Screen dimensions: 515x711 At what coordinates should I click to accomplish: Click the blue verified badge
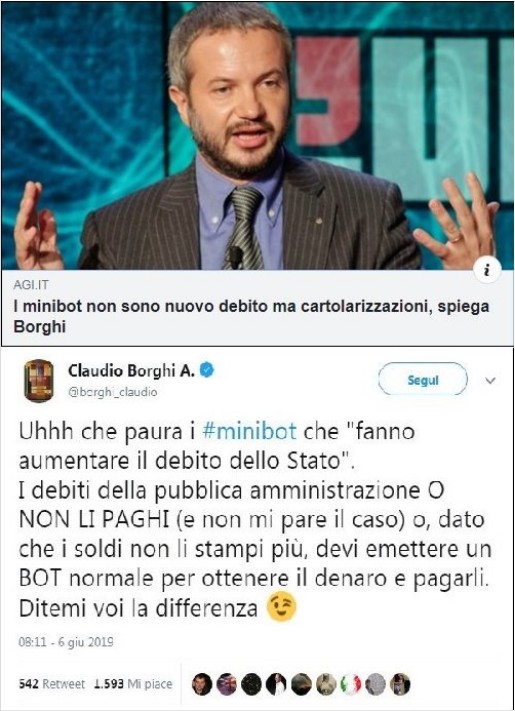[207, 370]
